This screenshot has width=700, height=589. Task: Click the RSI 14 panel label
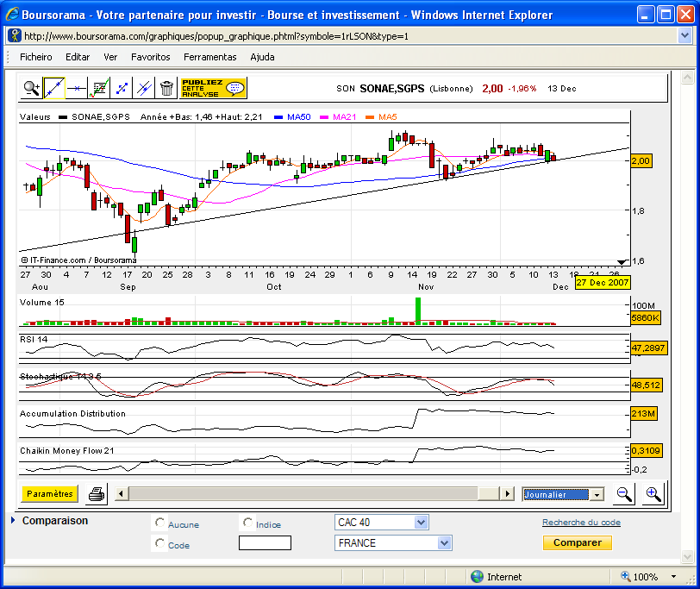pyautogui.click(x=34, y=340)
